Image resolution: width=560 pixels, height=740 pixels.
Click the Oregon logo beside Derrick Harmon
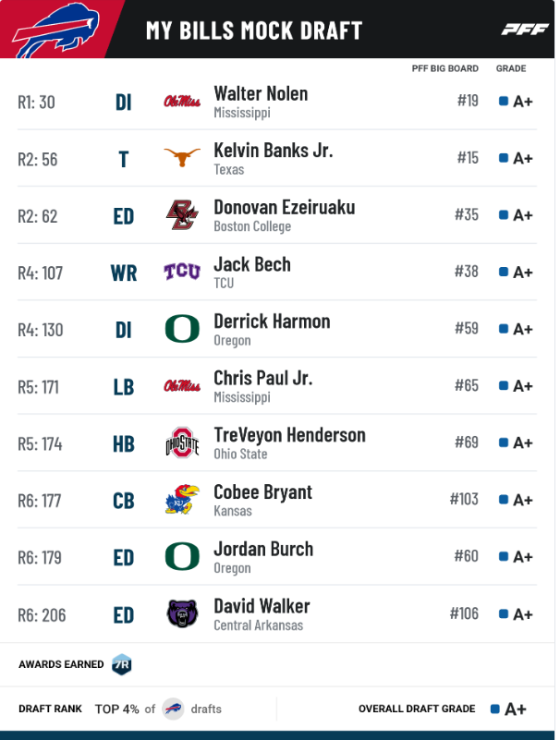(182, 329)
